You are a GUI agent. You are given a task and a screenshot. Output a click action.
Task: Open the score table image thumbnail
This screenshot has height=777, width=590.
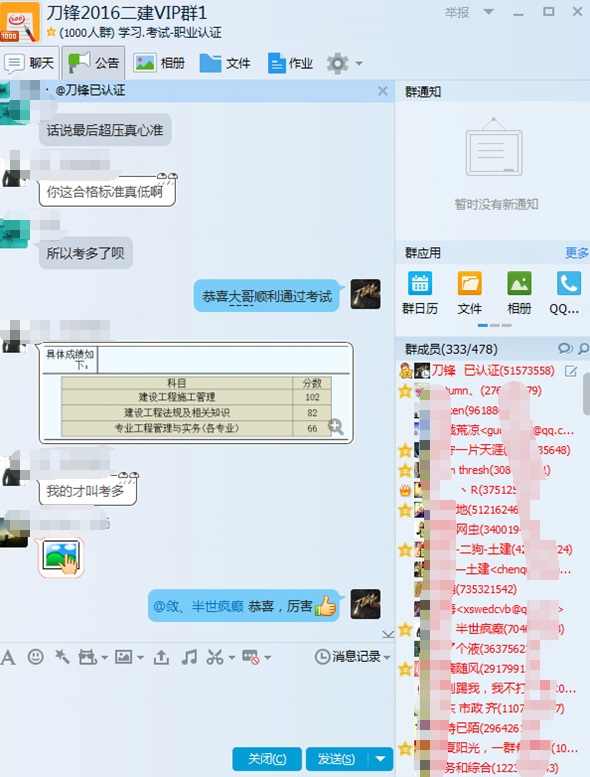pyautogui.click(x=196, y=392)
